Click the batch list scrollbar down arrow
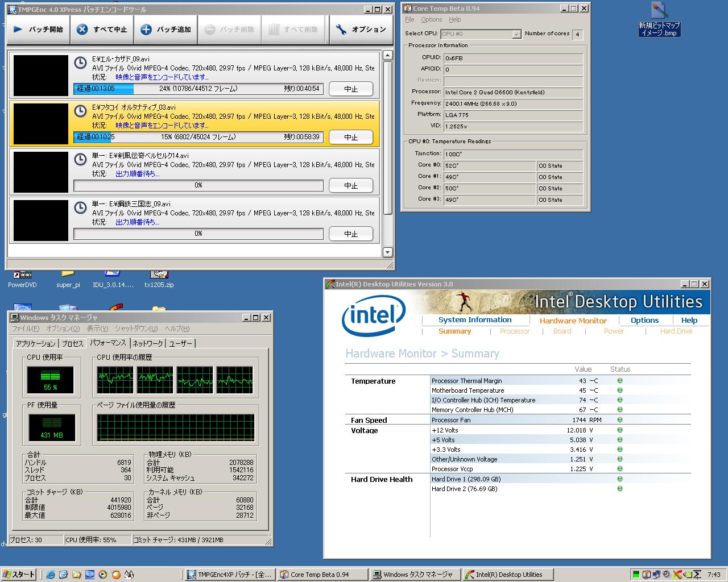 (x=388, y=252)
